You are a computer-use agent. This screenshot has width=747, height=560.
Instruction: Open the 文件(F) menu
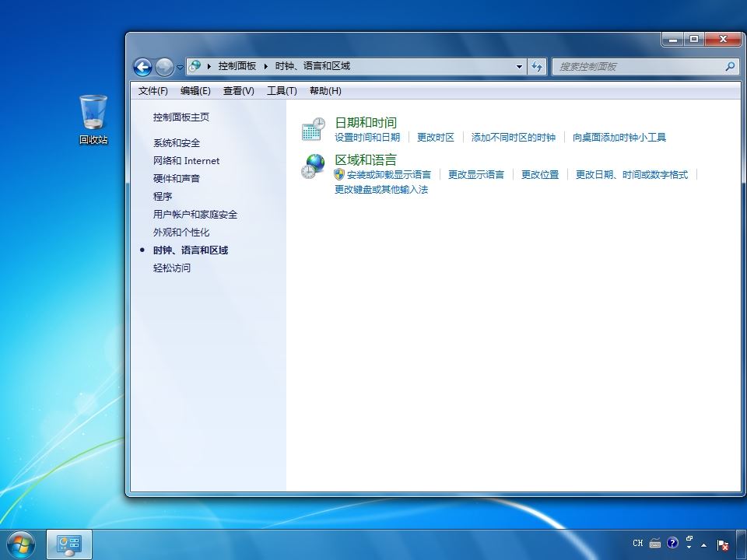point(153,90)
